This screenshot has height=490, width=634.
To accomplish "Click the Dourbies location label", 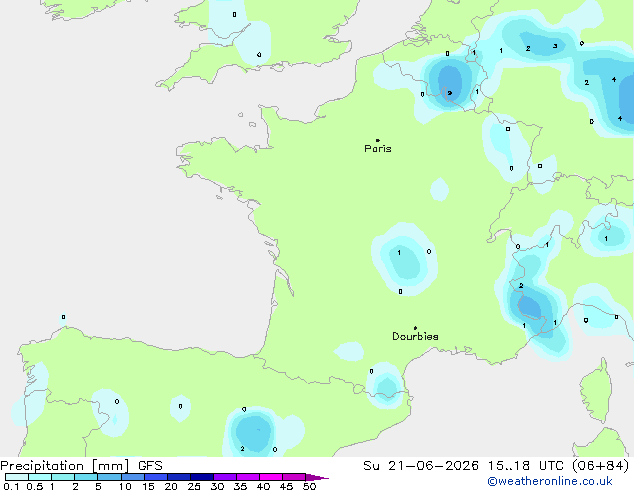I will click(x=415, y=336).
